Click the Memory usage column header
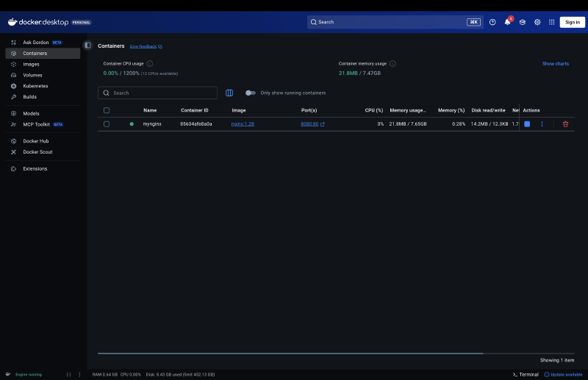 (x=408, y=110)
